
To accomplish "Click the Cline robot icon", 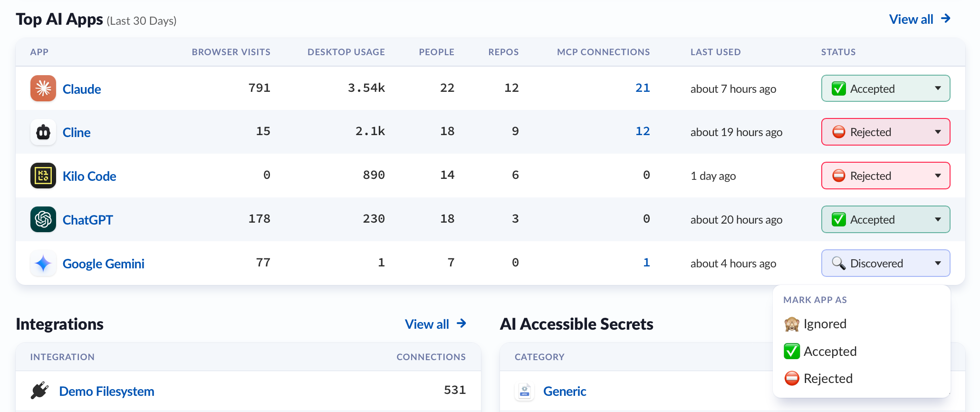I will (x=43, y=132).
